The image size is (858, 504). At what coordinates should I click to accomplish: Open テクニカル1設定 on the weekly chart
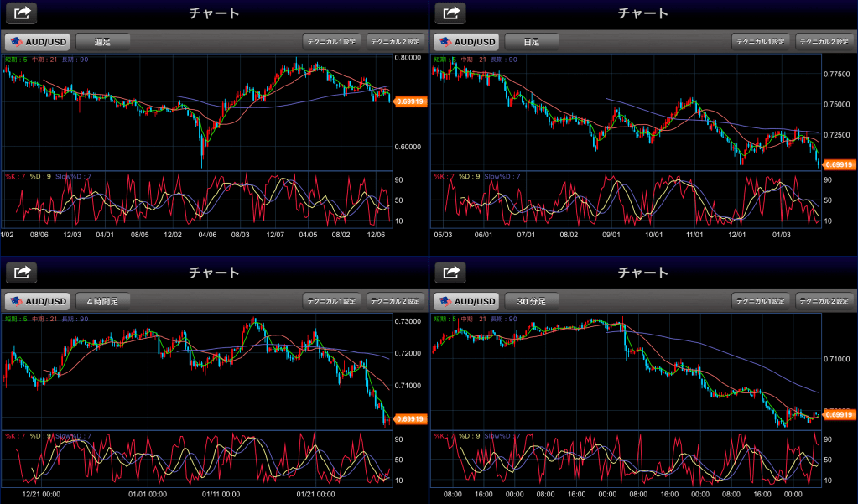[331, 41]
